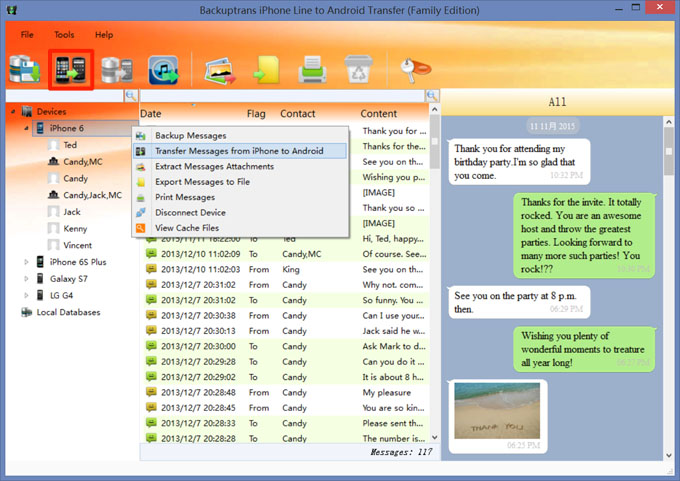Sort by the Date column header

click(x=151, y=114)
